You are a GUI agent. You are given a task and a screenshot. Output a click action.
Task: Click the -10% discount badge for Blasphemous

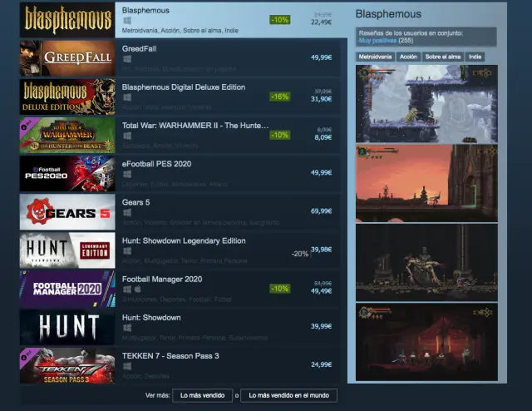[279, 20]
